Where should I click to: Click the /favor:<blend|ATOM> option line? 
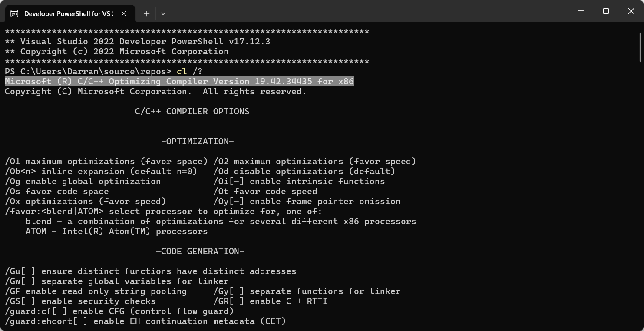[x=164, y=212]
